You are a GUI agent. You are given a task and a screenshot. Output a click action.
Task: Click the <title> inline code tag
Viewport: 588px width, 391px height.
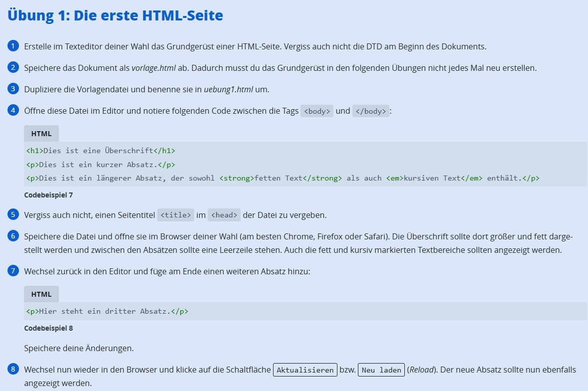click(x=175, y=215)
